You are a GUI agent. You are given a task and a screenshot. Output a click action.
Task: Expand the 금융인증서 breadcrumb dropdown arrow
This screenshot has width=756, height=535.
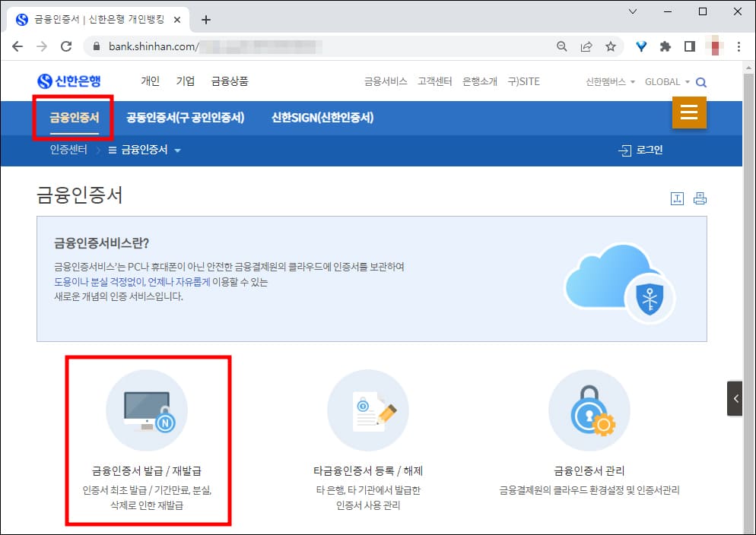click(179, 150)
